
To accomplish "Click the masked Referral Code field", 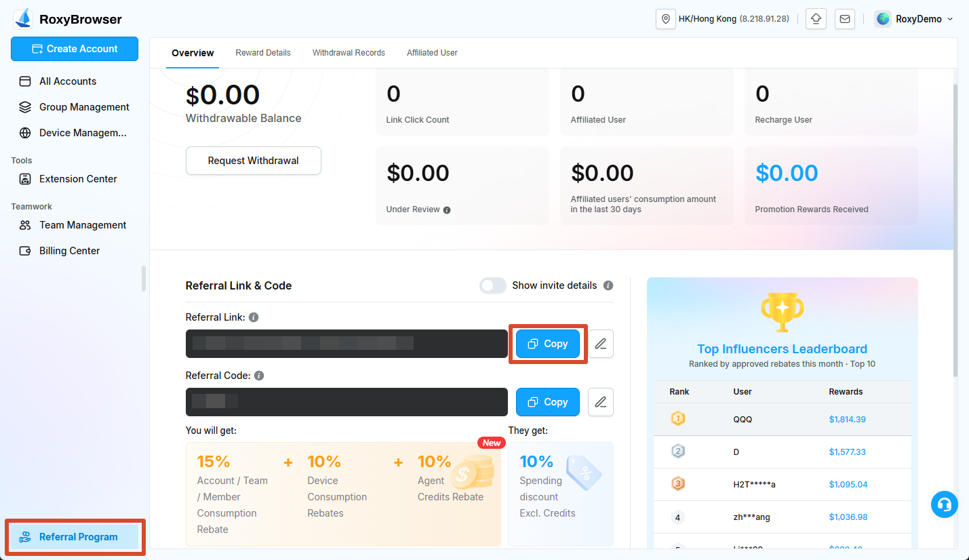I will pyautogui.click(x=347, y=402).
